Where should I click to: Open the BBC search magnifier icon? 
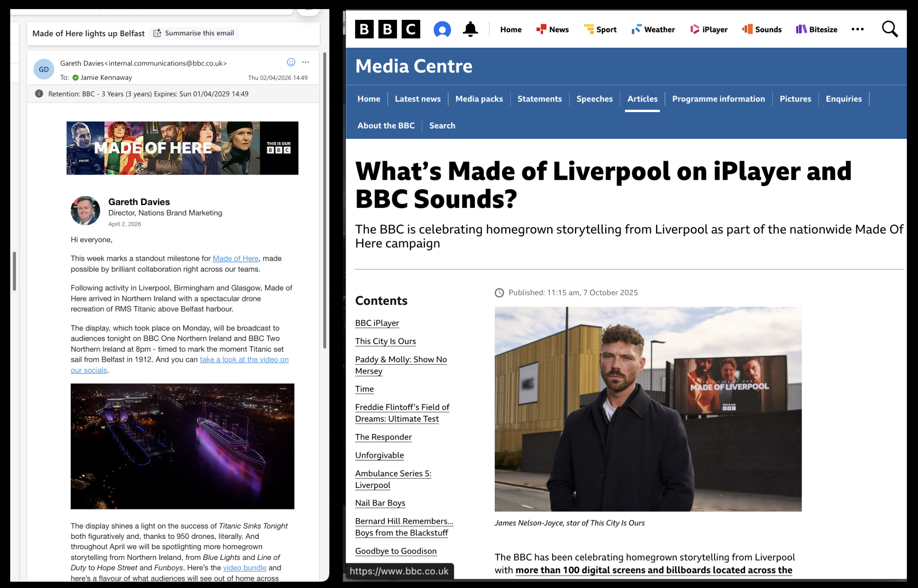(x=890, y=29)
